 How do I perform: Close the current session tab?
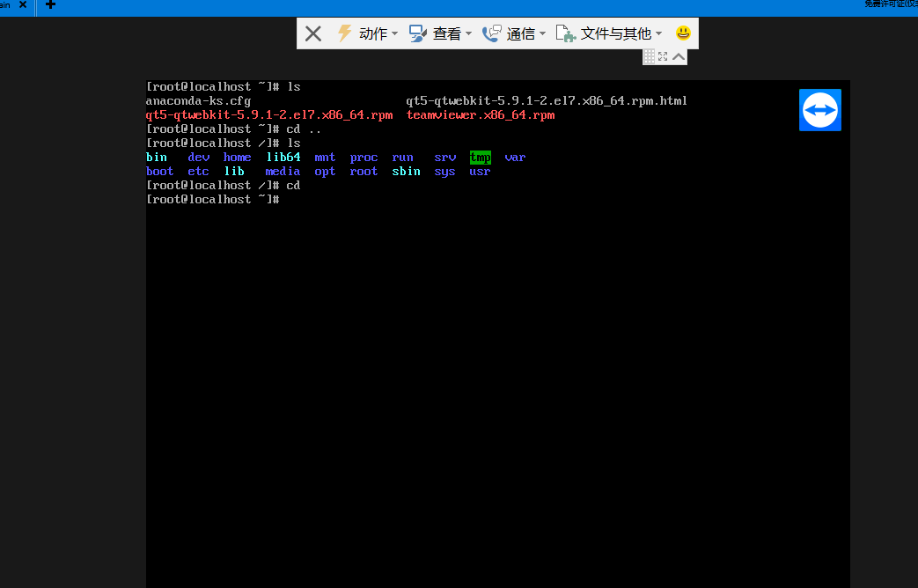click(23, 4)
